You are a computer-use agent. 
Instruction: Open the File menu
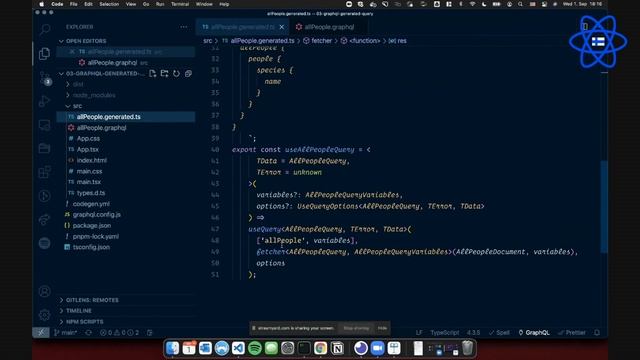[x=73, y=4]
